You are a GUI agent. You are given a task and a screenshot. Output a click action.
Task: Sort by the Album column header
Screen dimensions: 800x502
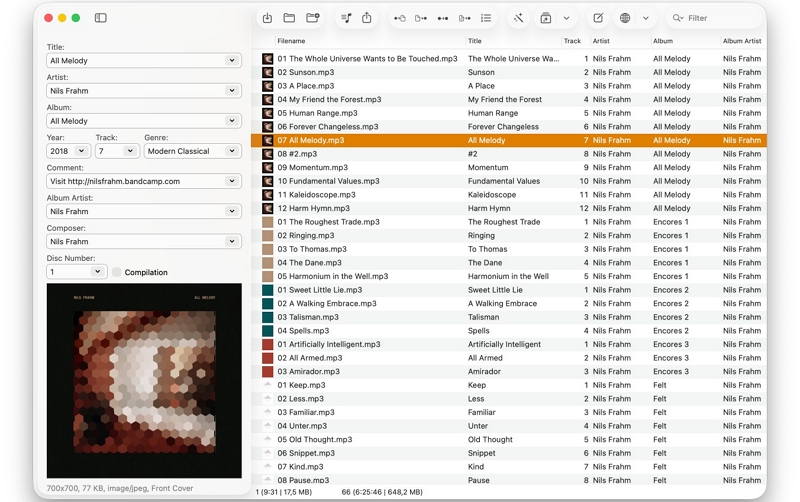click(x=663, y=41)
